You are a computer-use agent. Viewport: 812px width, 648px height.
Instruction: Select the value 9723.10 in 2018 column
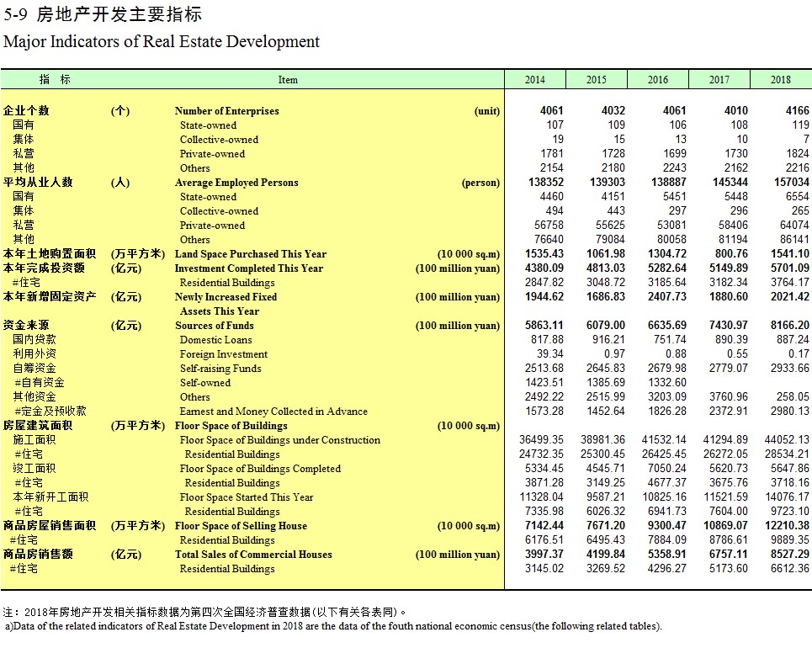pos(790,512)
